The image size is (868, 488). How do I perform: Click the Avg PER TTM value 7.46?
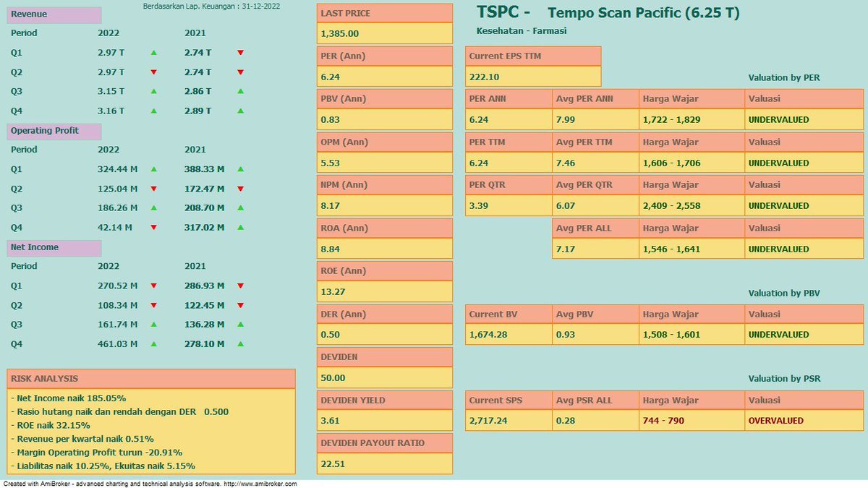click(x=595, y=163)
